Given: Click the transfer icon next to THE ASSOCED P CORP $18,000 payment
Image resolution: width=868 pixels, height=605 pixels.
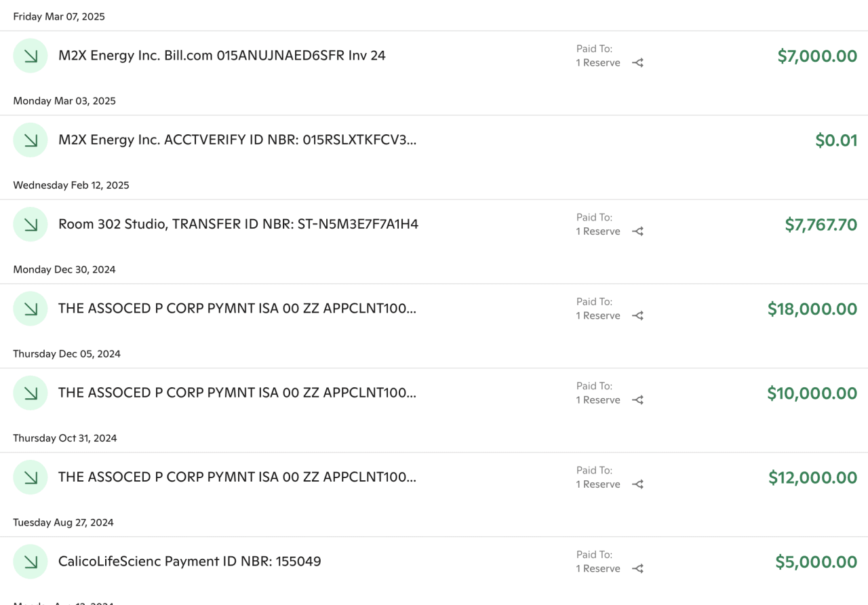Looking at the screenshot, I should (x=30, y=308).
